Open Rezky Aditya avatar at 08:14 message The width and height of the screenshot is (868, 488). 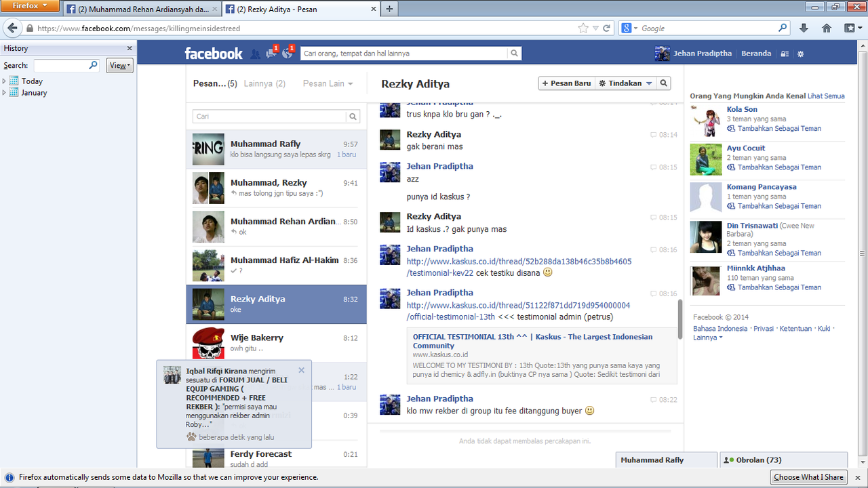click(x=390, y=140)
